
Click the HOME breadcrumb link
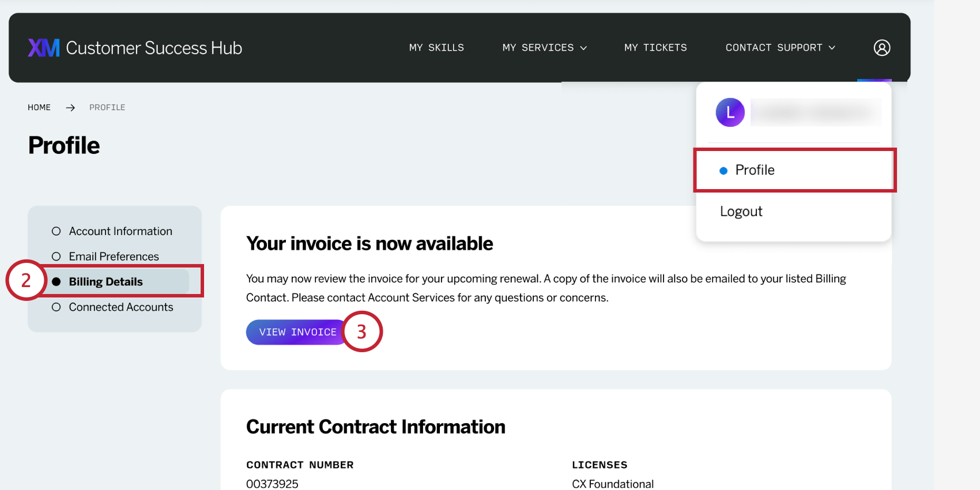click(x=39, y=107)
